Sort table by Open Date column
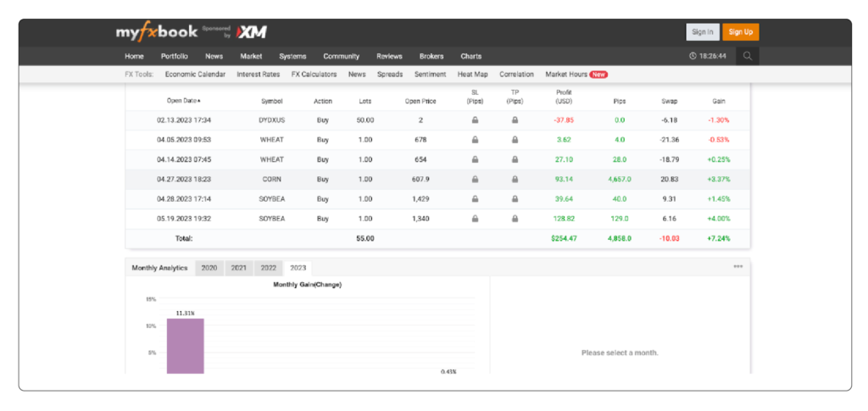The height and width of the screenshot is (411, 868). [x=184, y=101]
